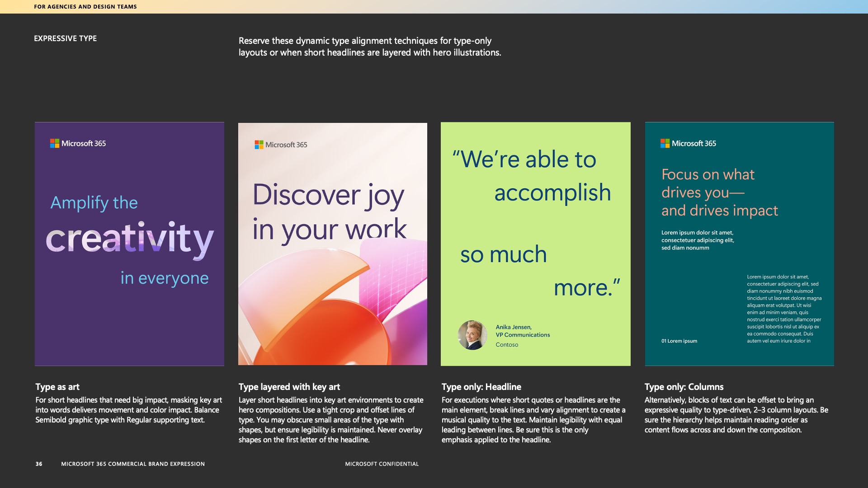
Task: Click the 'Contoso' company name
Action: (x=507, y=345)
